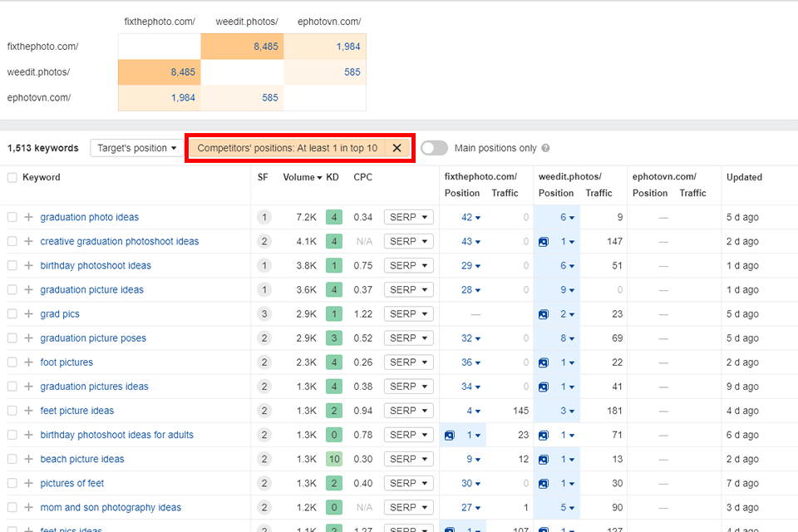The image size is (798, 532).
Task: Click the Competitors' positions filter label
Action: coord(287,148)
